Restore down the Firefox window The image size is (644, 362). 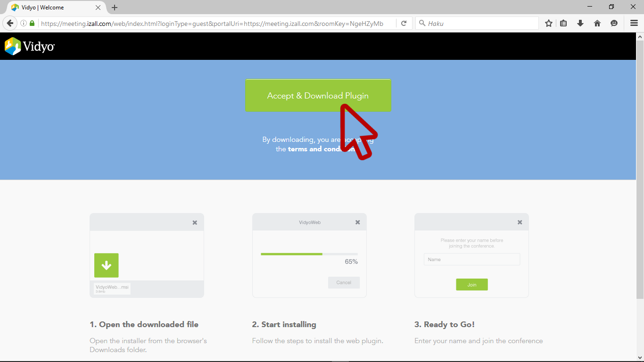click(x=611, y=7)
